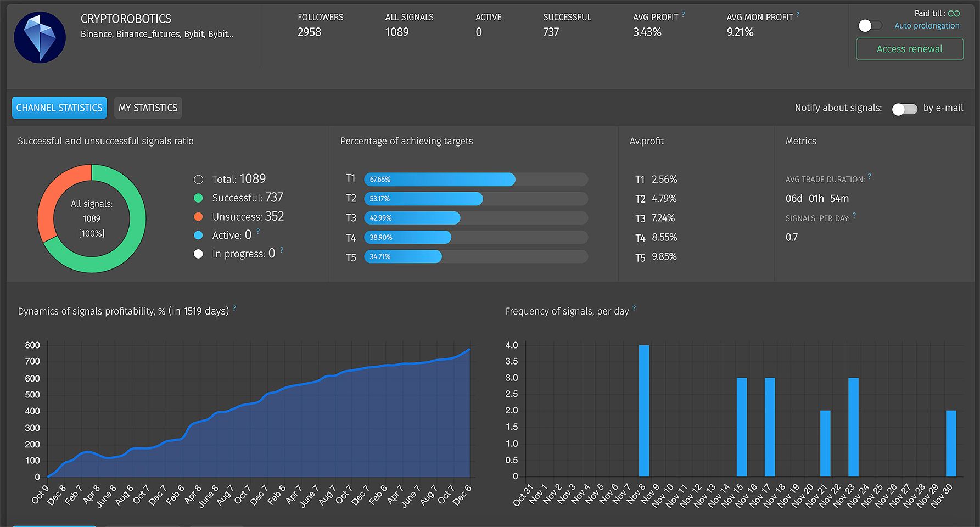Click the T3 42.99% progress bar
Screen dimensions: 980x527
pos(476,218)
